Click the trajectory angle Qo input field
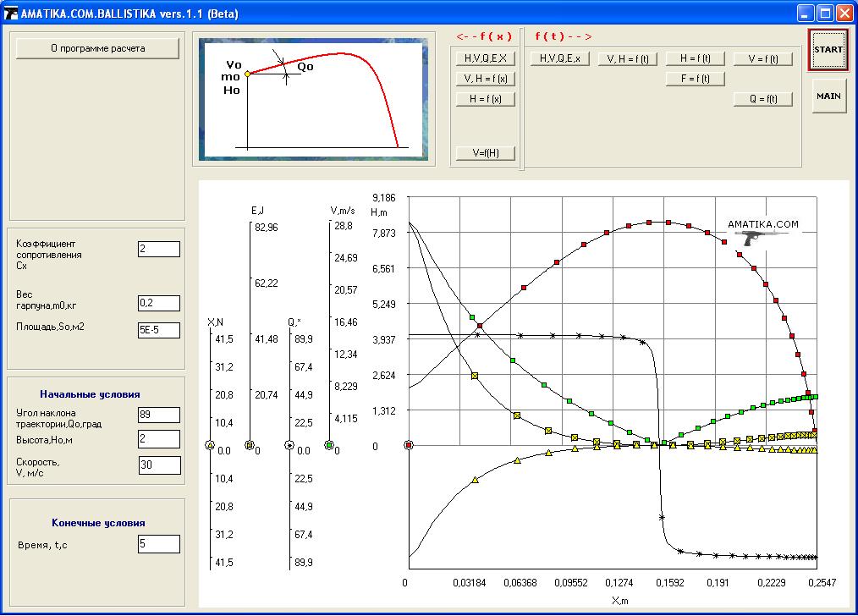The image size is (858, 616). pos(158,415)
